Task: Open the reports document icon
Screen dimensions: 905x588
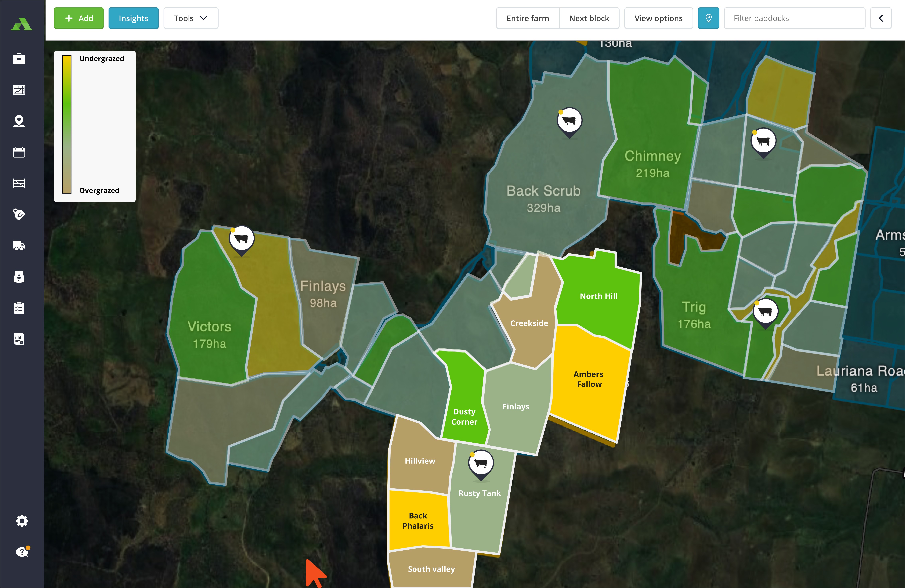Action: [19, 339]
